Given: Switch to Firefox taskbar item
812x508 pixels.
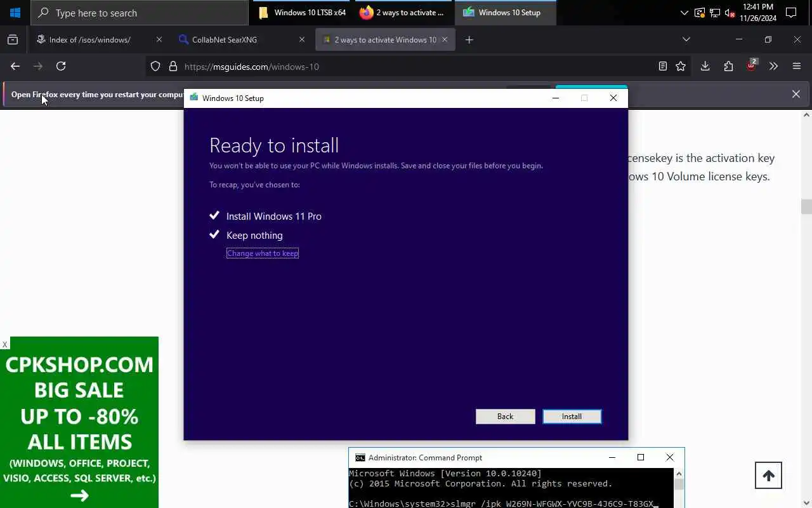Looking at the screenshot, I should 403,13.
